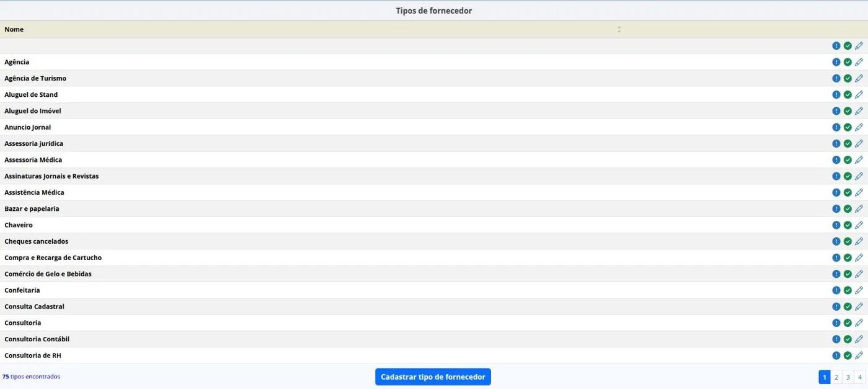
Task: Select the Assinaturas Jornais e Revistas text
Action: (51, 176)
